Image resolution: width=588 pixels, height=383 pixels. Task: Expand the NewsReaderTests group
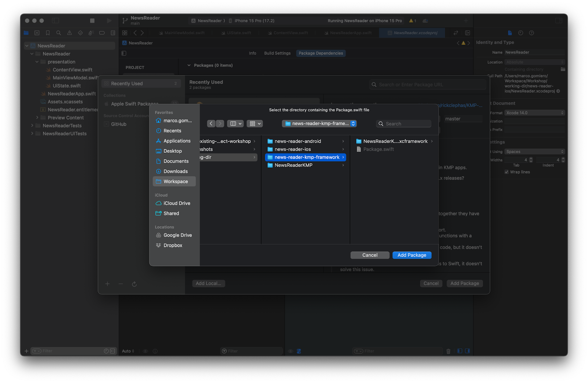(x=32, y=125)
